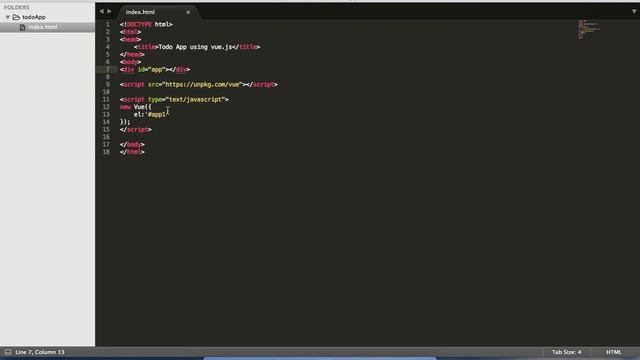
Task: Click the new Vue({ code line
Action: (136, 107)
